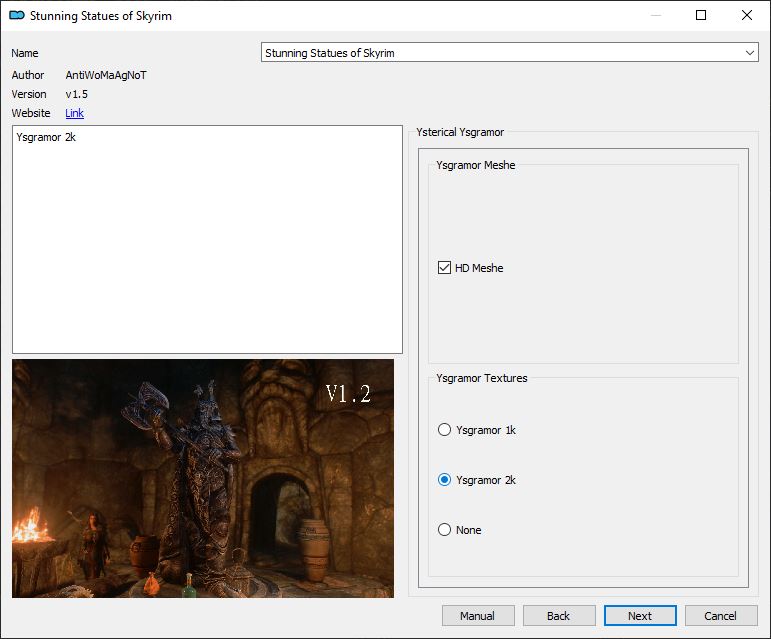Go Back to the previous step
The width and height of the screenshot is (771, 639).
[x=559, y=616]
